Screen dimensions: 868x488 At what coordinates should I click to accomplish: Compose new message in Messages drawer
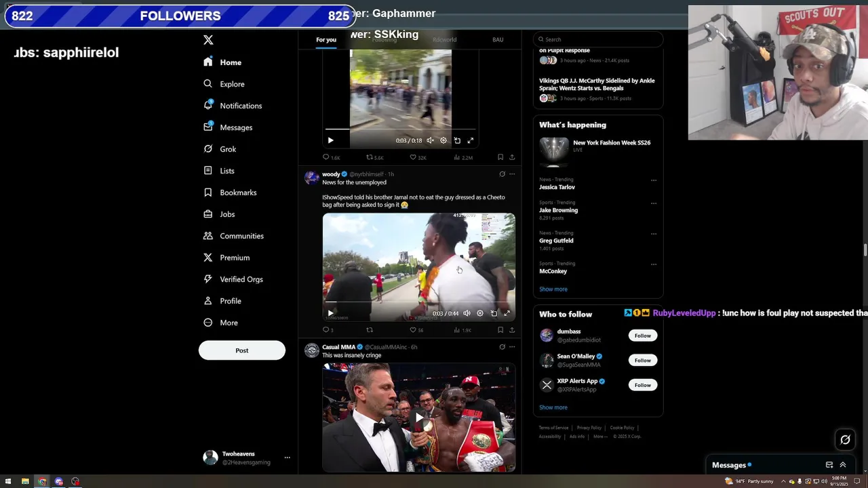point(829,465)
